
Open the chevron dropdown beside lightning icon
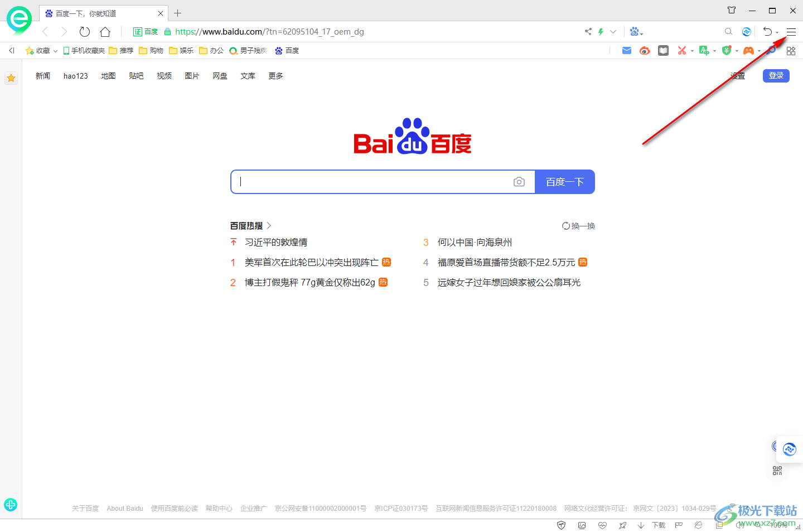pyautogui.click(x=613, y=32)
